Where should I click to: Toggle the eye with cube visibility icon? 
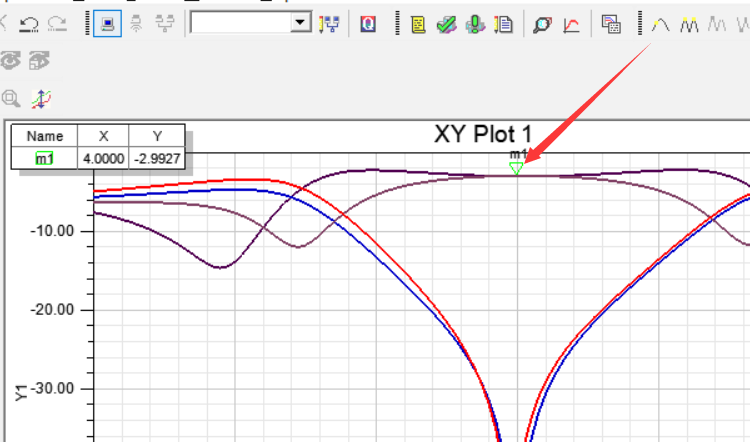39,61
